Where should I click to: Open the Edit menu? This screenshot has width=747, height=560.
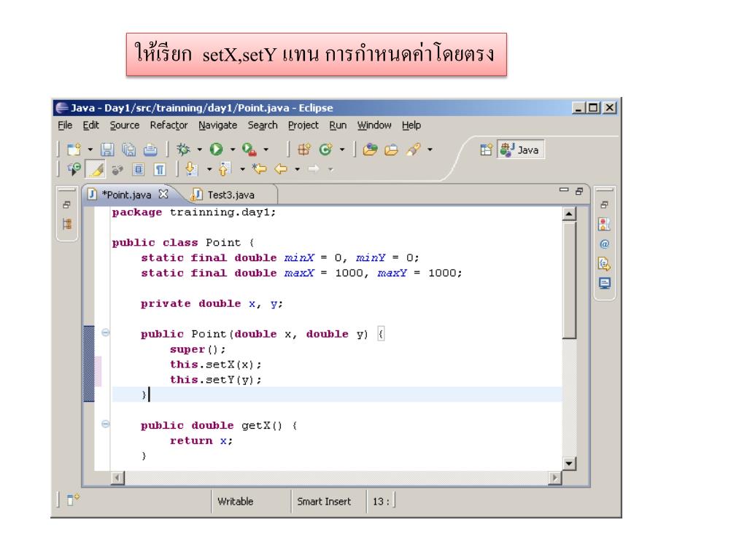click(x=90, y=125)
